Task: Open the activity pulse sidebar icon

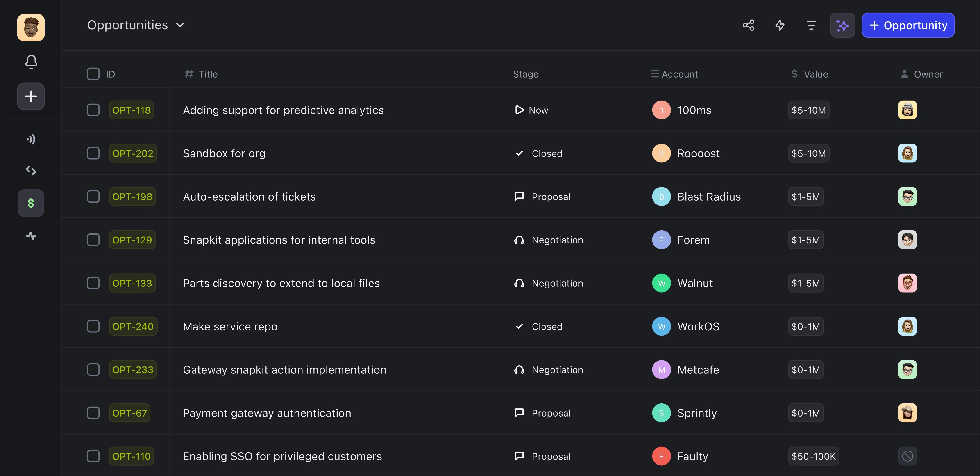Action: pyautogui.click(x=31, y=236)
